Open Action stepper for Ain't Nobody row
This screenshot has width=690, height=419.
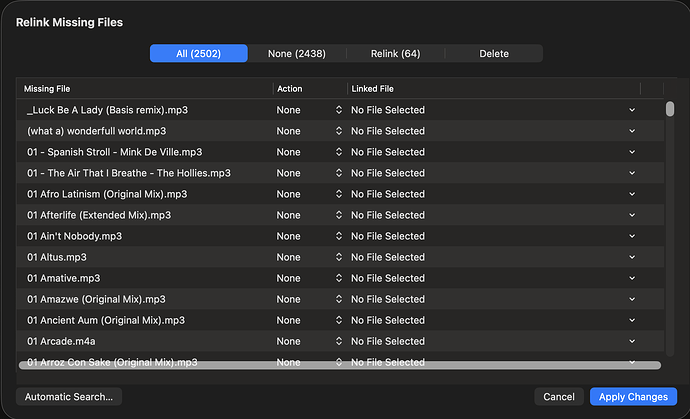click(x=339, y=236)
